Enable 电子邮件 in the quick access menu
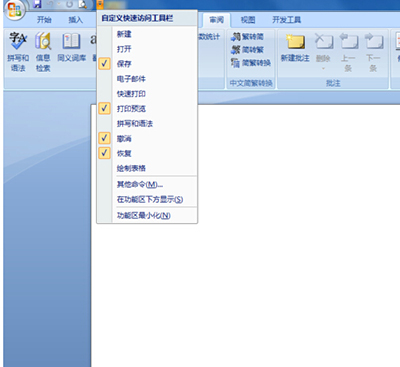 tap(147, 79)
